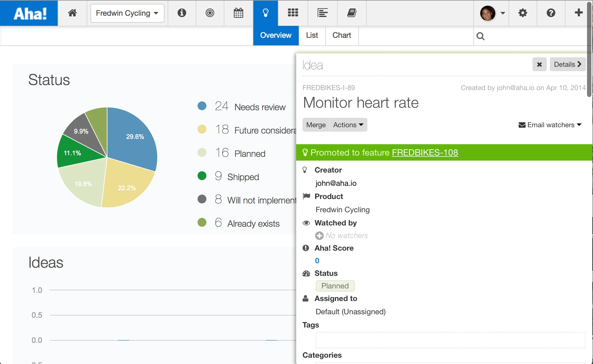Screen dimensions: 593x364
Task: Click the Aha! logo
Action: coord(29,13)
